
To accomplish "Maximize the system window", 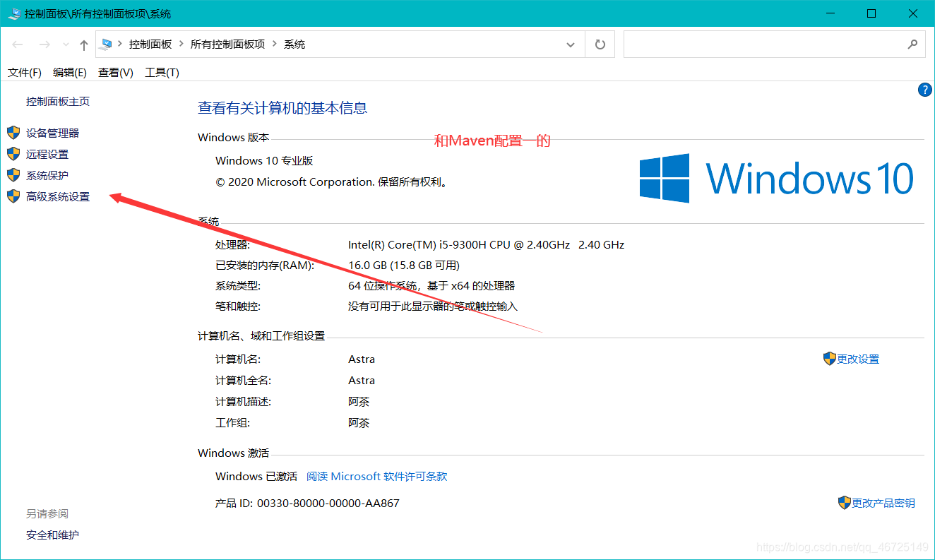I will (x=871, y=13).
